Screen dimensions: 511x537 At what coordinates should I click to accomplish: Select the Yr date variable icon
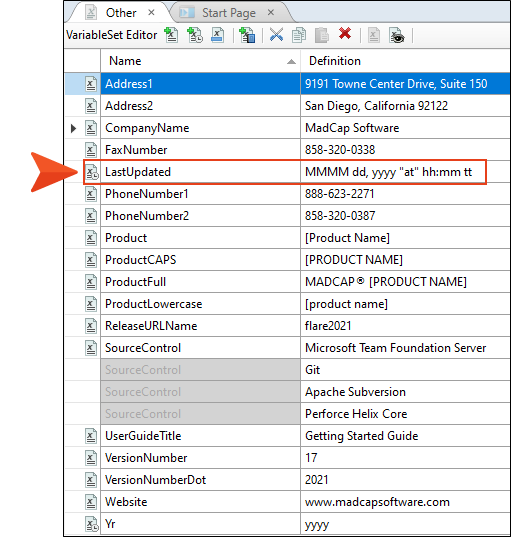91,524
